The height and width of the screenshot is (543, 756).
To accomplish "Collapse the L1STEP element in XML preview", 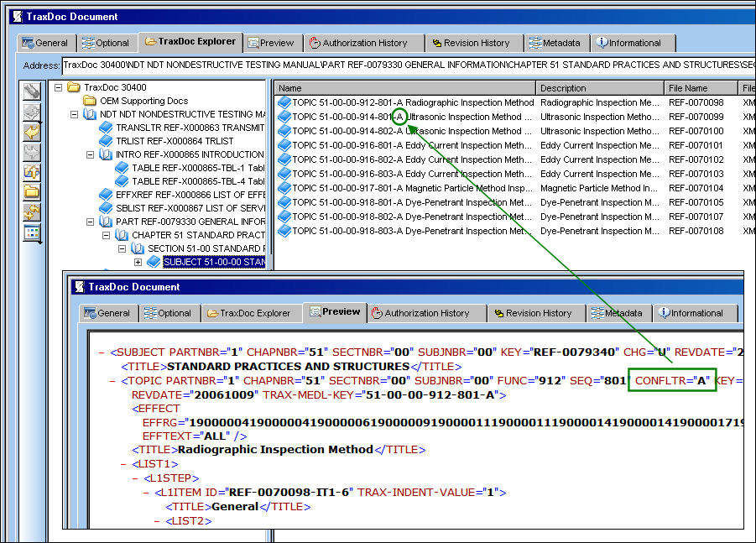I will coord(135,478).
